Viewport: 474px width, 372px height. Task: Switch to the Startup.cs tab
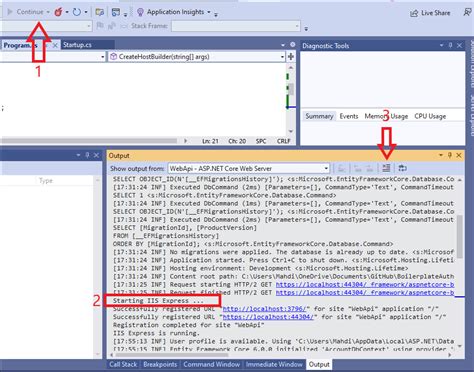point(77,45)
